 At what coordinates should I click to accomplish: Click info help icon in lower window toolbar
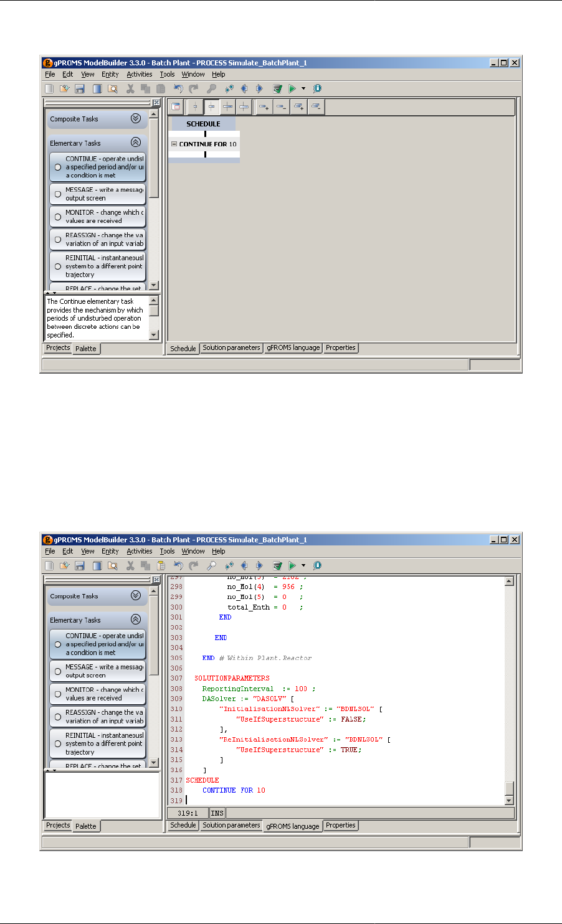pos(317,566)
